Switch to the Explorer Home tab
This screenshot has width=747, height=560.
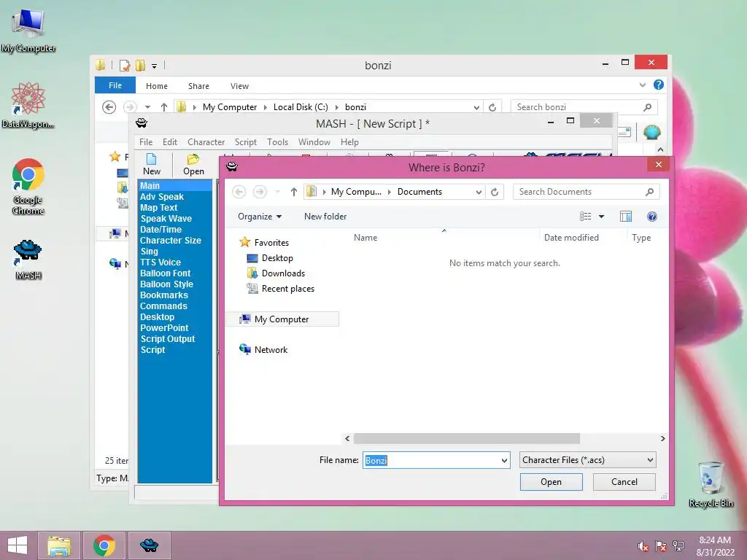157,86
